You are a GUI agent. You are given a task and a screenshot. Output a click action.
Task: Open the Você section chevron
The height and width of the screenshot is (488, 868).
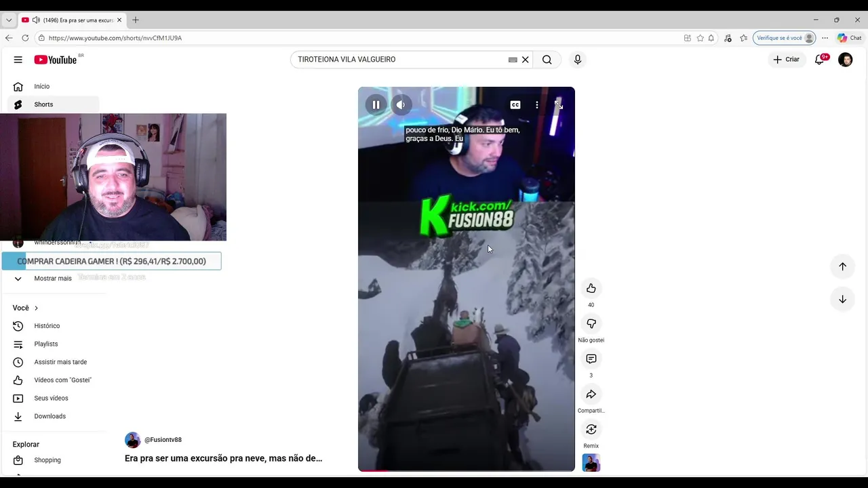[36, 308]
